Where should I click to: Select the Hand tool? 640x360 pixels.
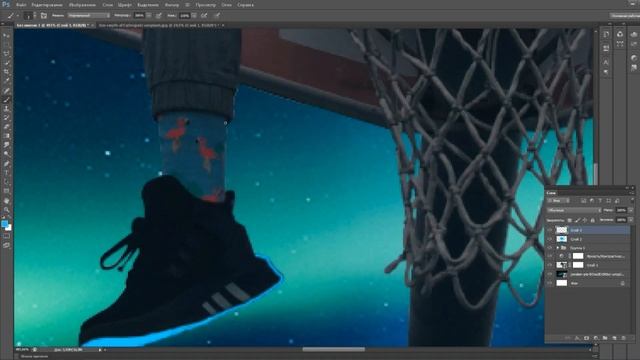click(x=7, y=201)
